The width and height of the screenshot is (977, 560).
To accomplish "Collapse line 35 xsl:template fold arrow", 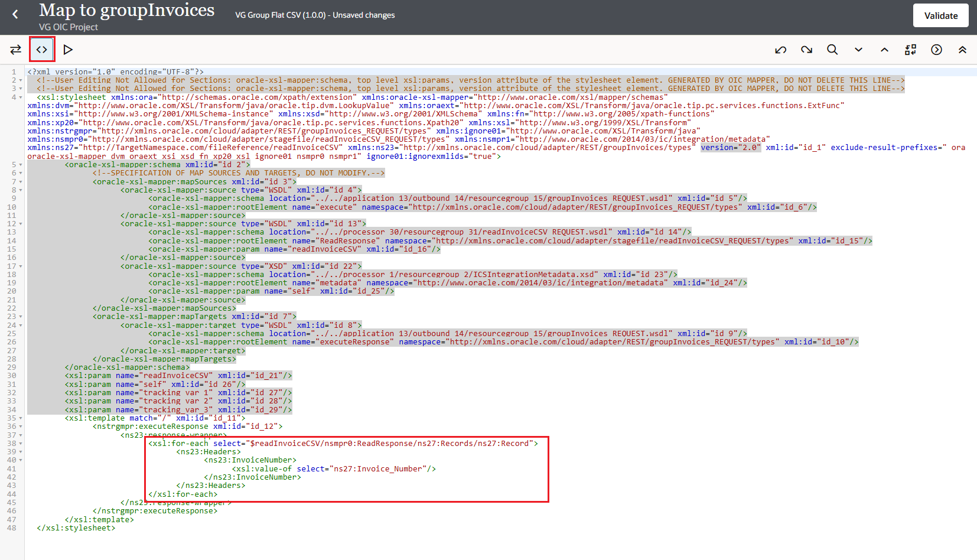I will click(x=21, y=418).
